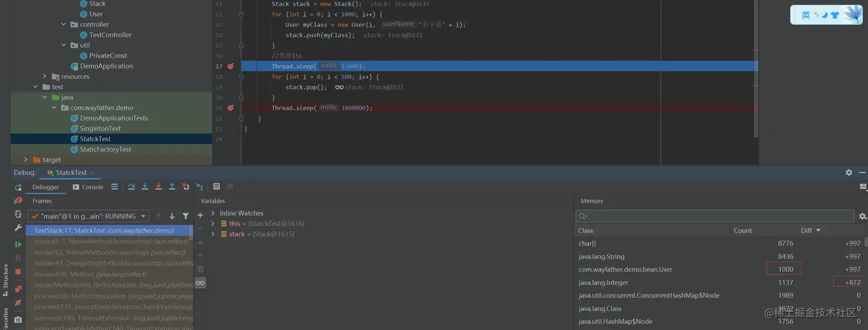Switch to the Console tab
The height and width of the screenshot is (330, 868).
coord(88,187)
